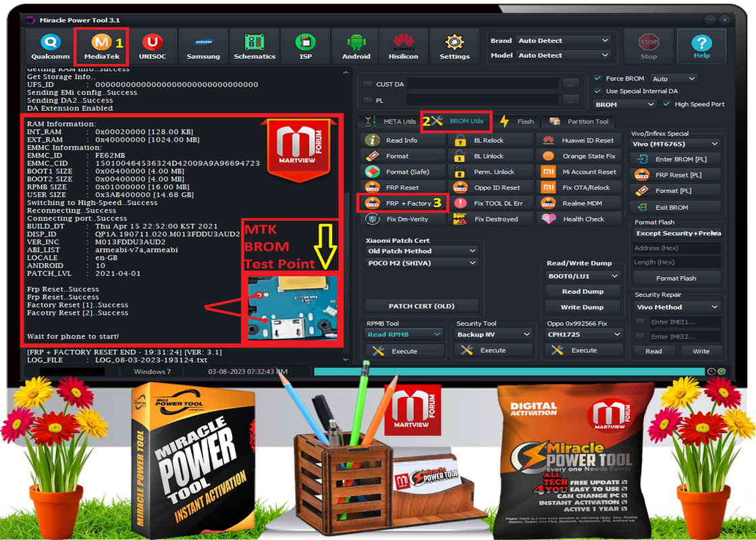Screen dimensions: 756x540
Task: Click Fix TOOL DL Err
Action: (491, 203)
